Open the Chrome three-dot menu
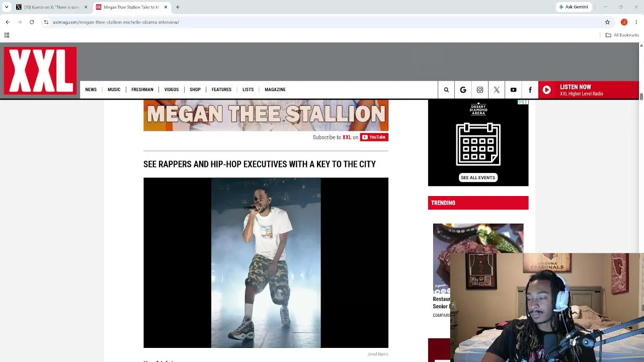The image size is (644, 362). (x=636, y=22)
